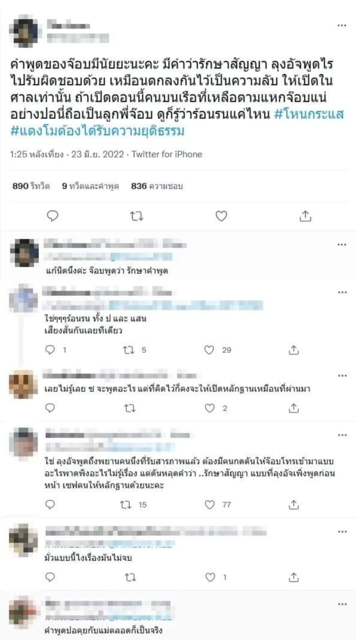356x644 pixels.
Task: Open Twitter for iPhone source link
Action: coord(167,154)
